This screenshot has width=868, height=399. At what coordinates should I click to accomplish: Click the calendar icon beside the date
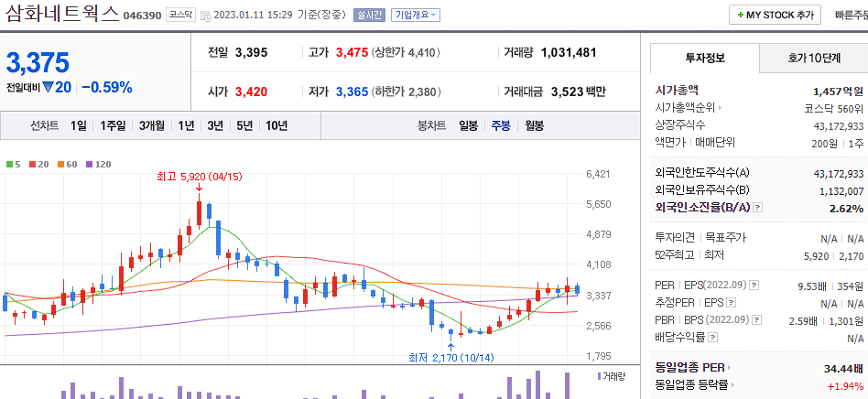[x=205, y=16]
